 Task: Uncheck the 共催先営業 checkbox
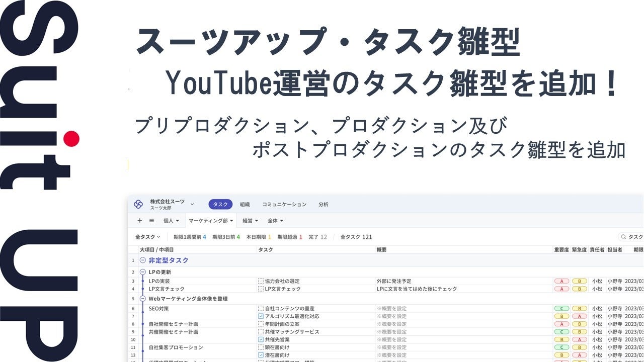tap(261, 339)
